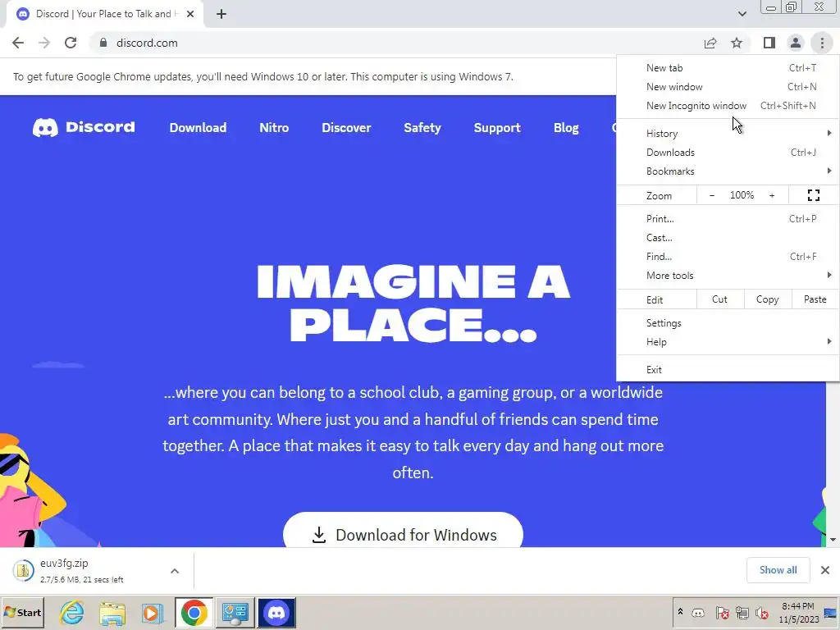Click the network tray icon
Image resolution: width=840 pixels, height=630 pixels.
pos(742,613)
